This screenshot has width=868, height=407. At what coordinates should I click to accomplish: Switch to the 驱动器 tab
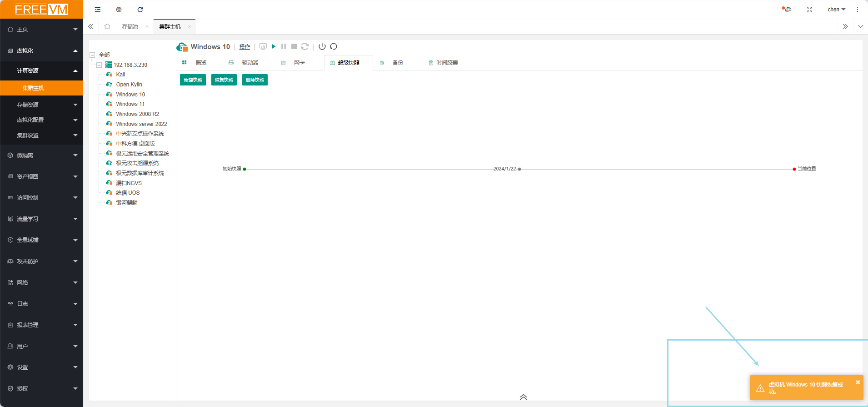(x=250, y=62)
